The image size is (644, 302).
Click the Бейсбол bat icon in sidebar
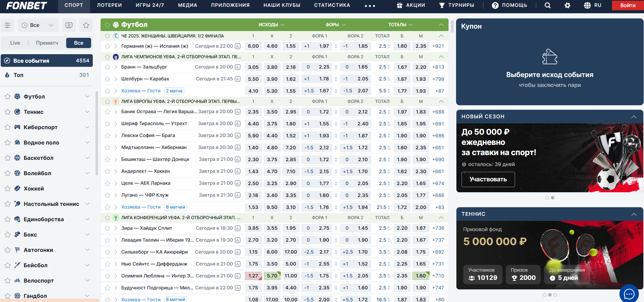17,265
